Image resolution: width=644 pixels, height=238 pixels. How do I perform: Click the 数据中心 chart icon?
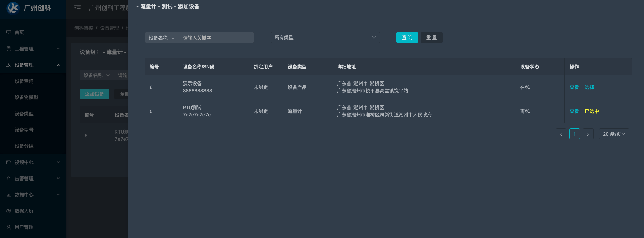pyautogui.click(x=9, y=195)
